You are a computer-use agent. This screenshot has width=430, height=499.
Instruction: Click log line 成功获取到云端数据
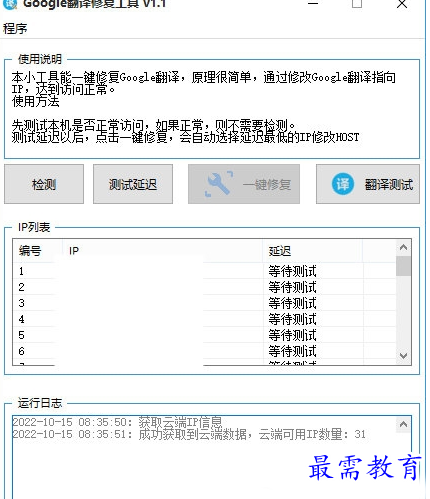pyautogui.click(x=189, y=434)
